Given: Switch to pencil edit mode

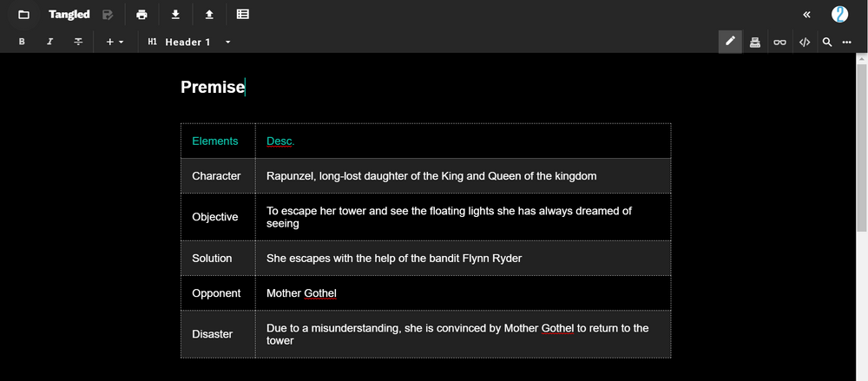Looking at the screenshot, I should point(730,42).
